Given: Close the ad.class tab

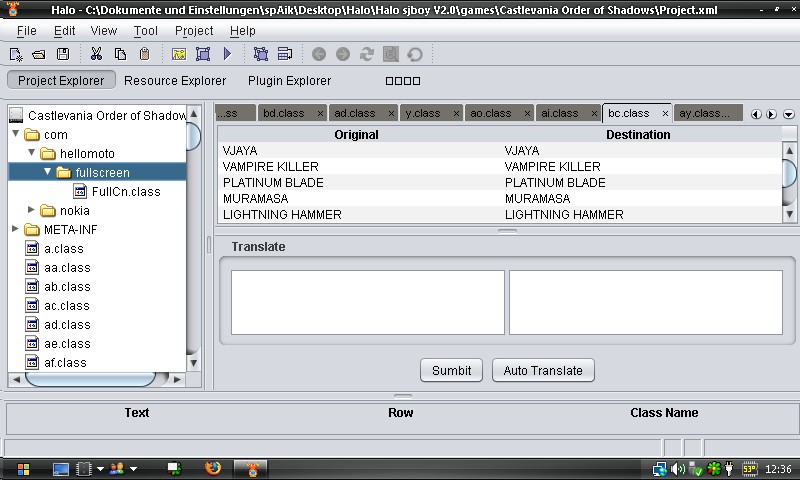Looking at the screenshot, I should click(x=391, y=114).
